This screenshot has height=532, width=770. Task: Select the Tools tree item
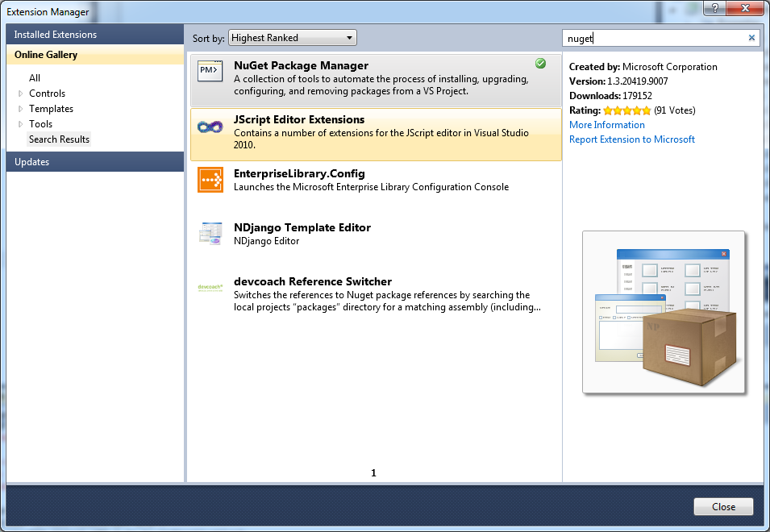click(40, 123)
